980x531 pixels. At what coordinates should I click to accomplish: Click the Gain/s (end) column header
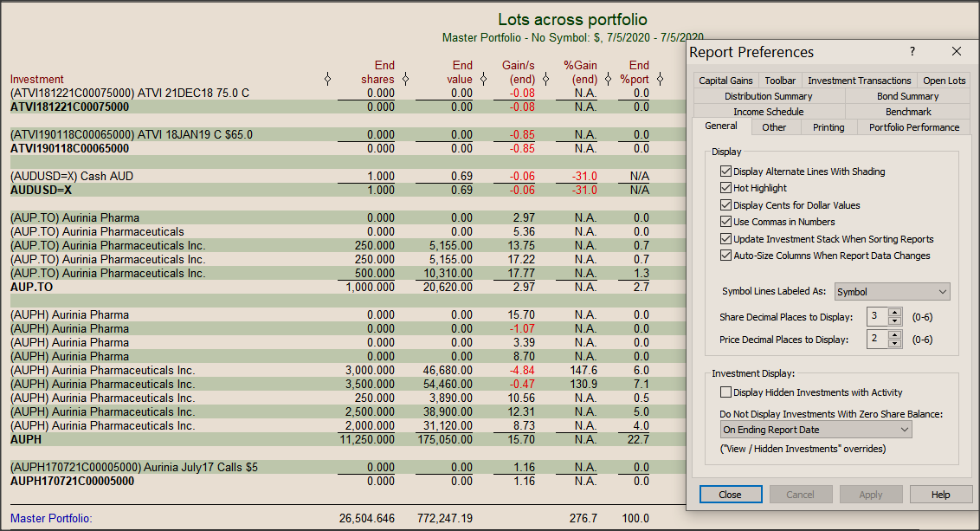[518, 72]
